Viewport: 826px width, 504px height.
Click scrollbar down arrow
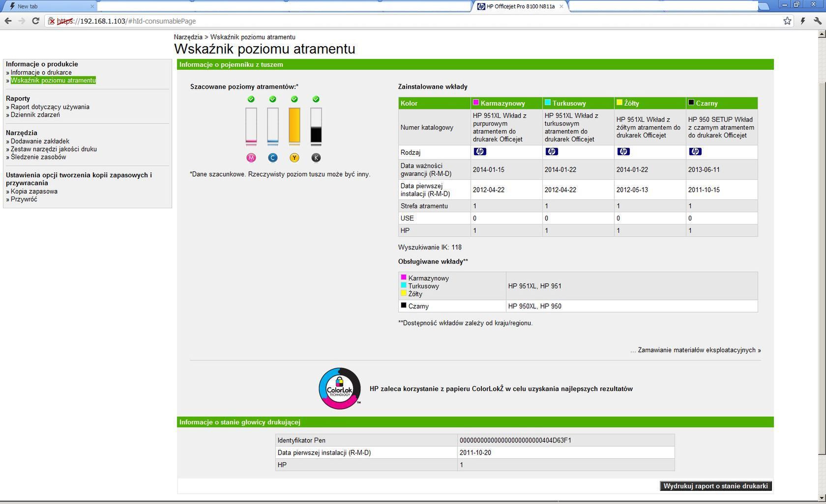click(x=822, y=499)
